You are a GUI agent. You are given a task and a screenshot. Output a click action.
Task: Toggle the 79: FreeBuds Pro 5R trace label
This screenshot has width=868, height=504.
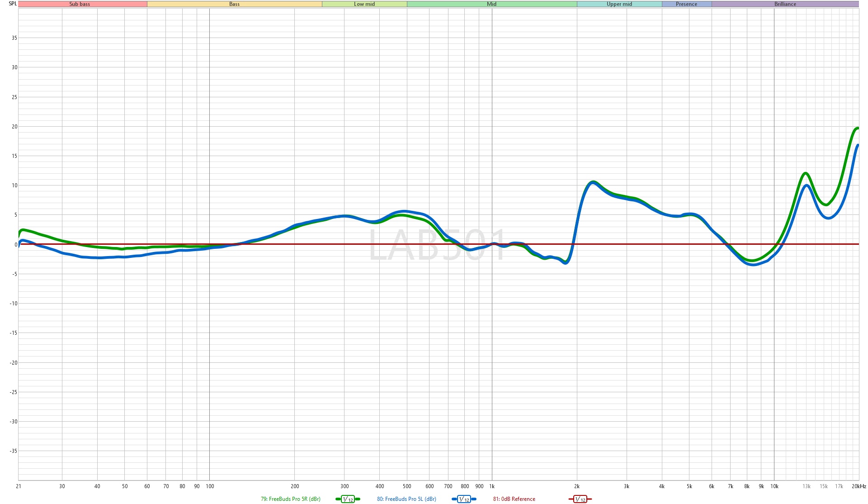click(290, 499)
